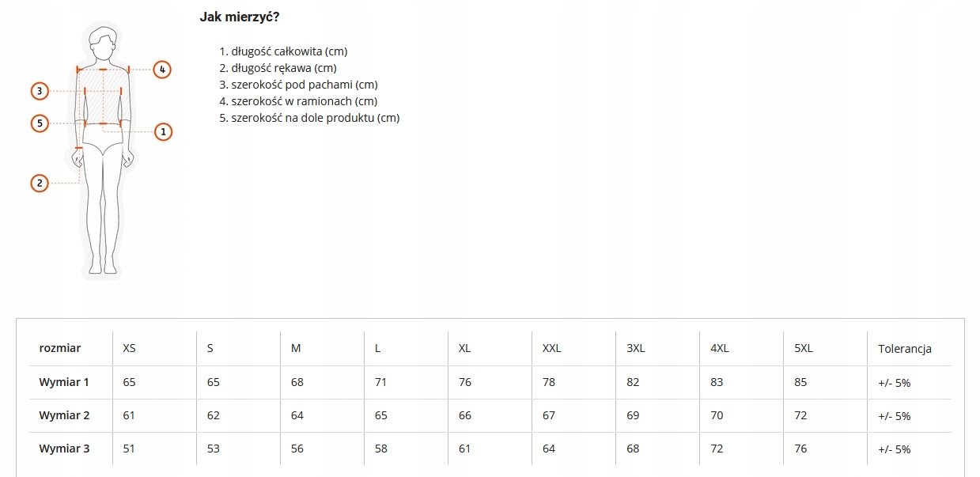Click the "szerokość pod pachami (cm)" entry
Screen dimensions: 980x477
(305, 85)
